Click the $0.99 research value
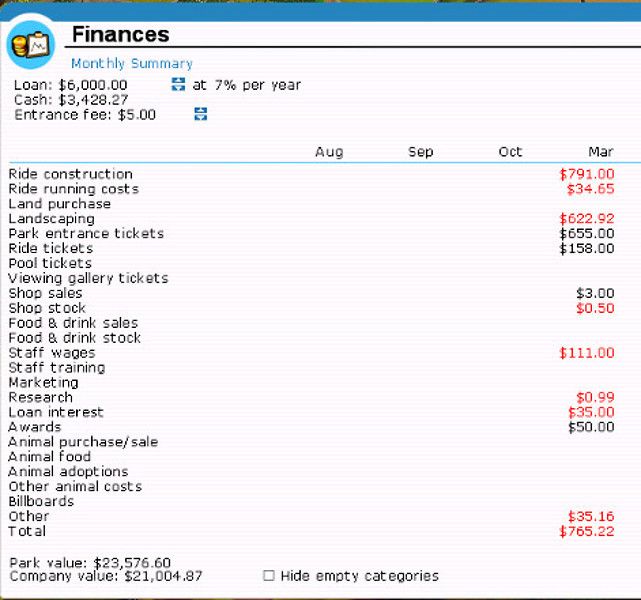 [x=595, y=397]
